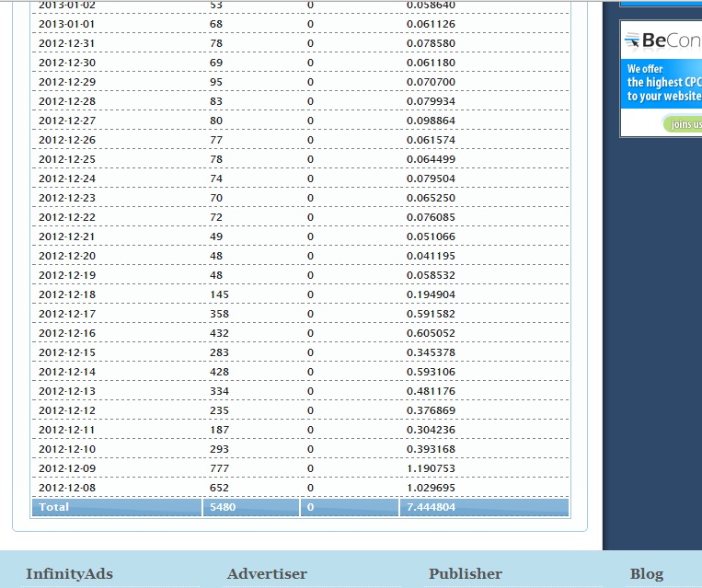Image resolution: width=702 pixels, height=588 pixels.
Task: Select the date cell 2012-12-28
Action: click(x=67, y=101)
